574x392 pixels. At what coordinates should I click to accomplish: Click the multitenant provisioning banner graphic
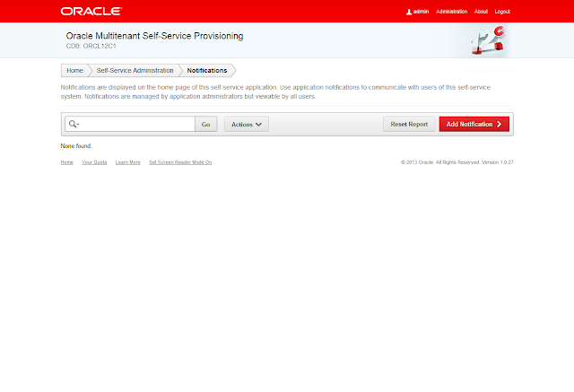coord(488,40)
